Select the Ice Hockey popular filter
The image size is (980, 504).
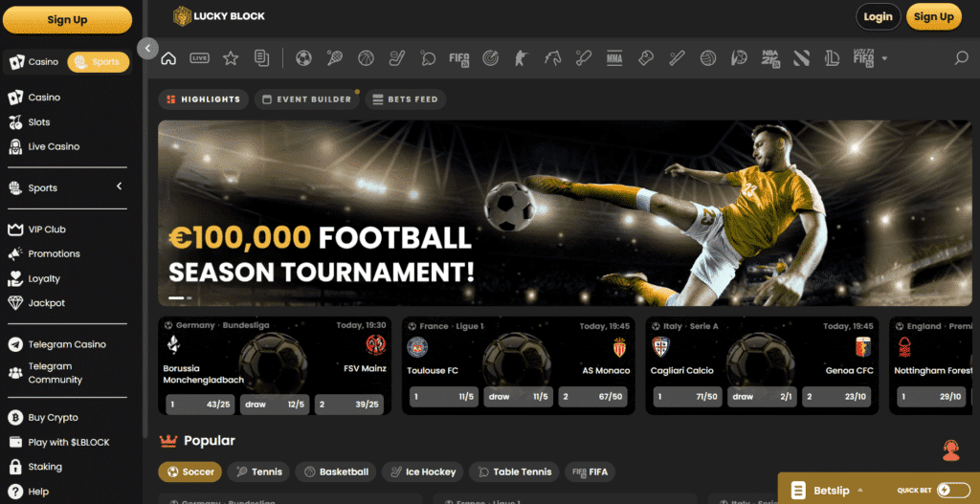pyautogui.click(x=422, y=471)
